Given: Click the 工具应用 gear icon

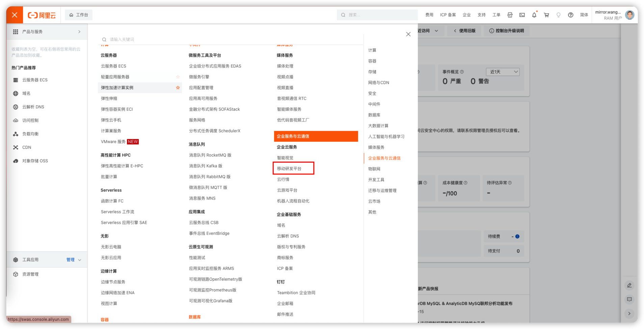Looking at the screenshot, I should point(16,260).
